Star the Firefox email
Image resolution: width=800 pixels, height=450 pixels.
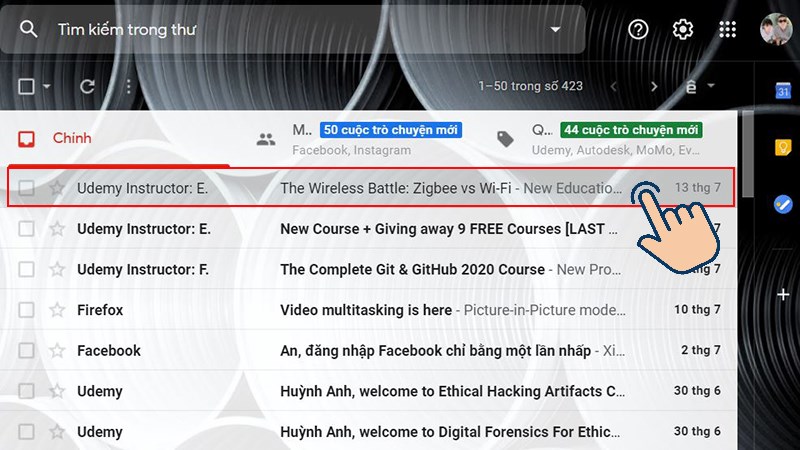57,310
